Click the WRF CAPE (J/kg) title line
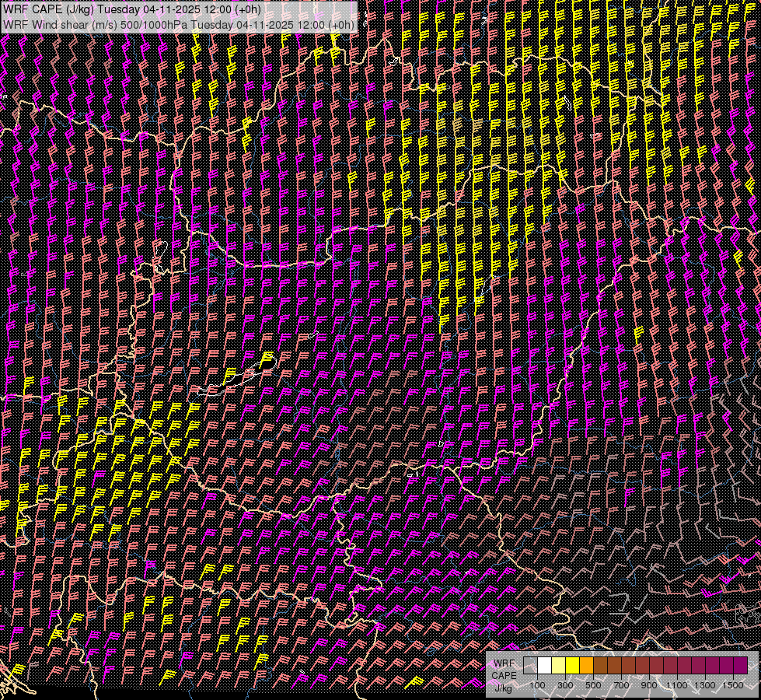The width and height of the screenshot is (761, 700). tap(132, 9)
